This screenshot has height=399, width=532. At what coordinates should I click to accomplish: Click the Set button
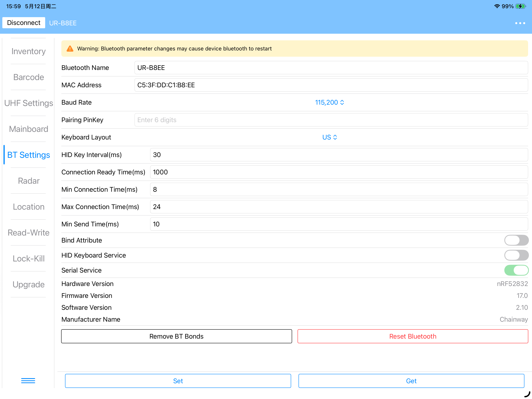pos(178,381)
